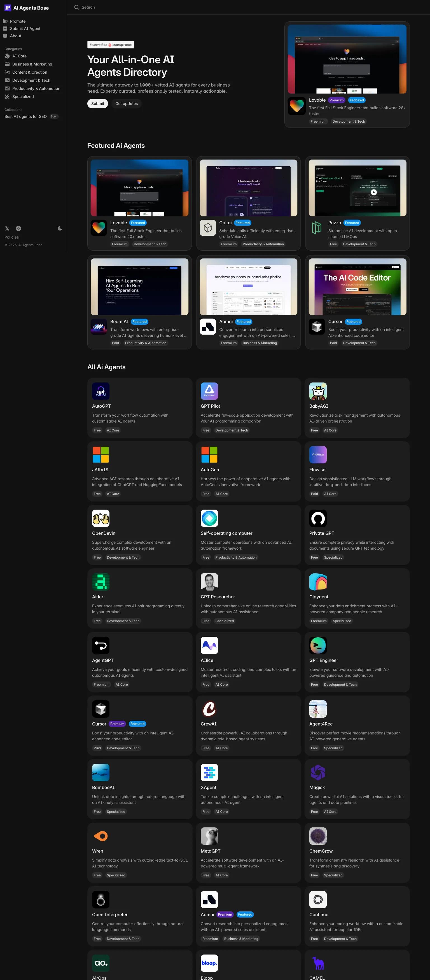Click the hero Submit button

pos(98,104)
